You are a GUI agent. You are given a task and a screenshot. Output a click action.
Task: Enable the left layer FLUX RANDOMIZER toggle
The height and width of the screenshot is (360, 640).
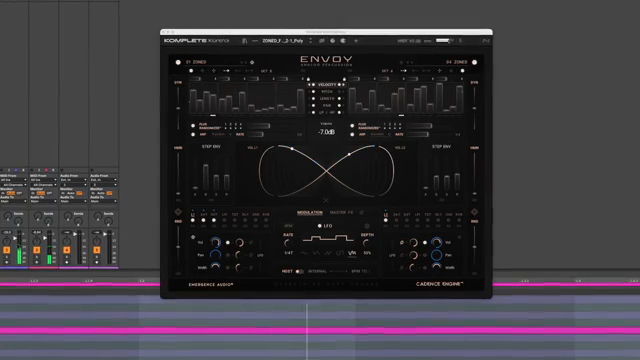coord(193,126)
